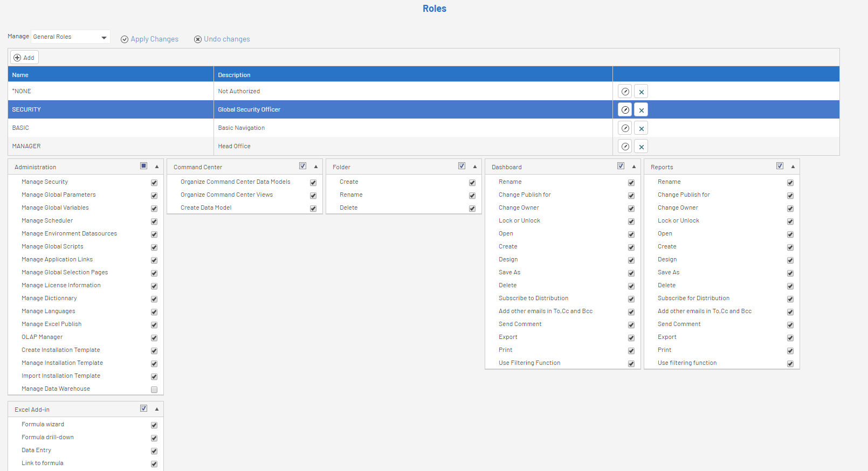Click the delete icon in the SECURITY row
The height and width of the screenshot is (471, 868).
pyautogui.click(x=641, y=110)
